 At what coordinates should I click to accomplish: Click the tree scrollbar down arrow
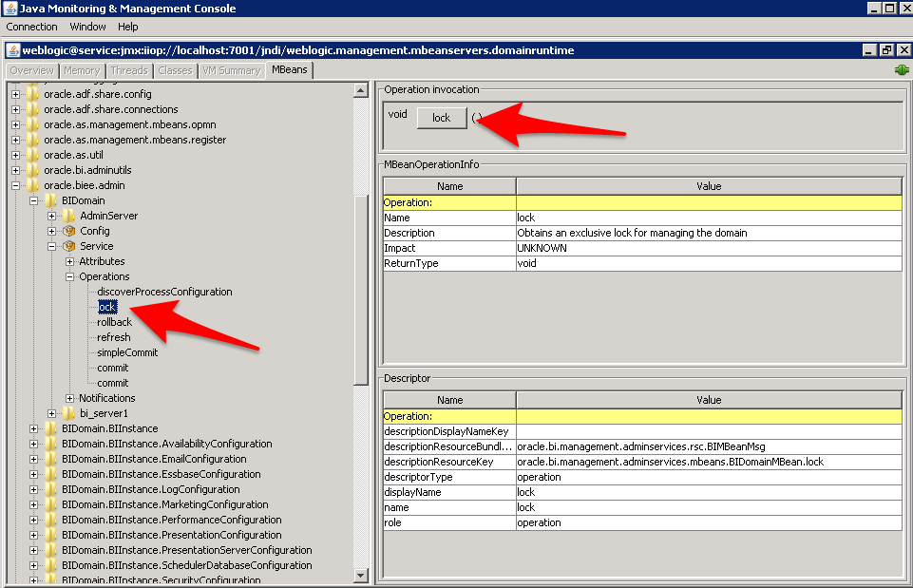pos(361,576)
